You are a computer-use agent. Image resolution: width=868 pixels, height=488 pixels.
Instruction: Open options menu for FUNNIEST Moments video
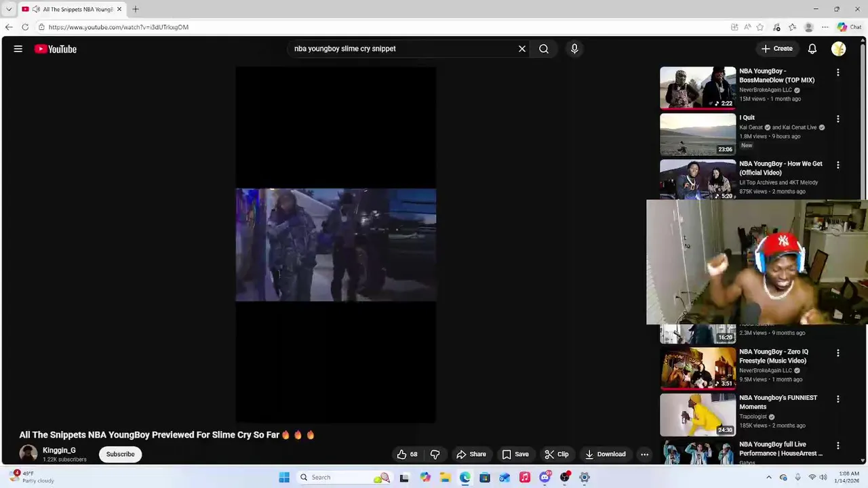pos(838,399)
